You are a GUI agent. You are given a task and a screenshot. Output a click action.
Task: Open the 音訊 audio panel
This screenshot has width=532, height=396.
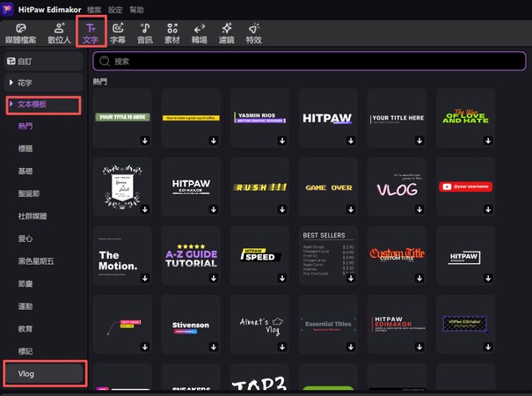coord(145,33)
